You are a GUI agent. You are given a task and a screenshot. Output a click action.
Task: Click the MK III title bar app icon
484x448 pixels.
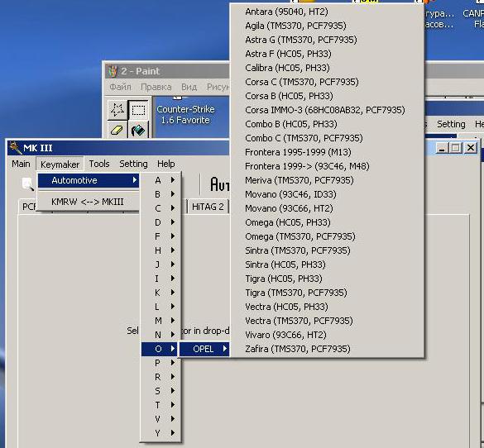15,148
